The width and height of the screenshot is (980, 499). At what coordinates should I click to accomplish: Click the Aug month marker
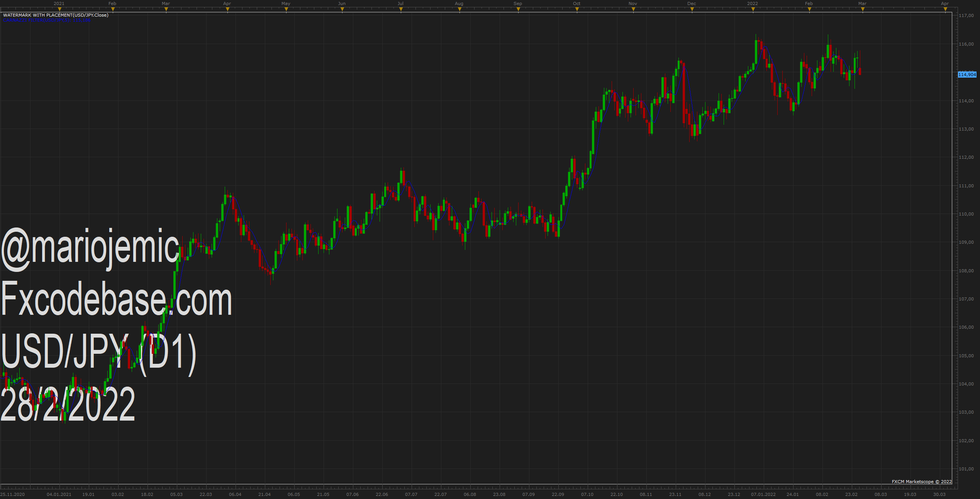pos(459,3)
